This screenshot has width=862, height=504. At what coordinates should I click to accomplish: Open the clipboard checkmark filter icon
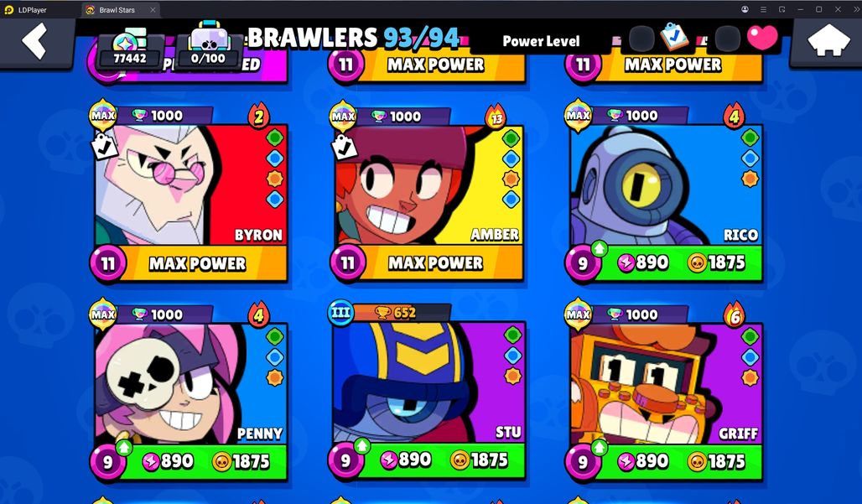click(x=674, y=38)
